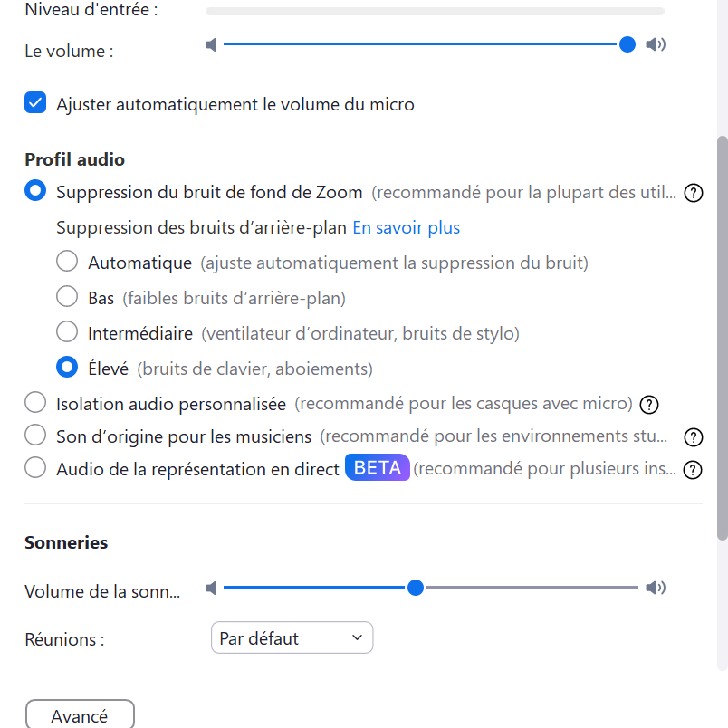Click the low-volume speaker icon for microphone volume
This screenshot has height=728, width=728.
click(x=211, y=44)
